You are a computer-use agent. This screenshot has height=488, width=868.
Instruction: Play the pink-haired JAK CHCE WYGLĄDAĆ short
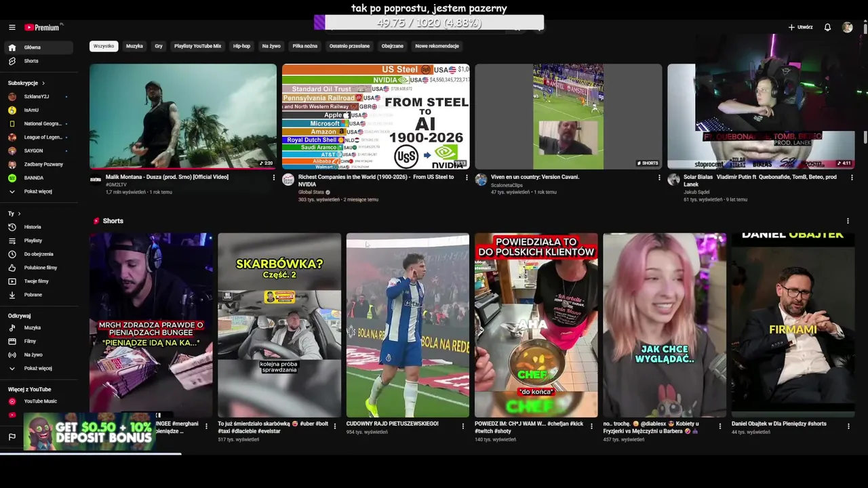point(665,325)
